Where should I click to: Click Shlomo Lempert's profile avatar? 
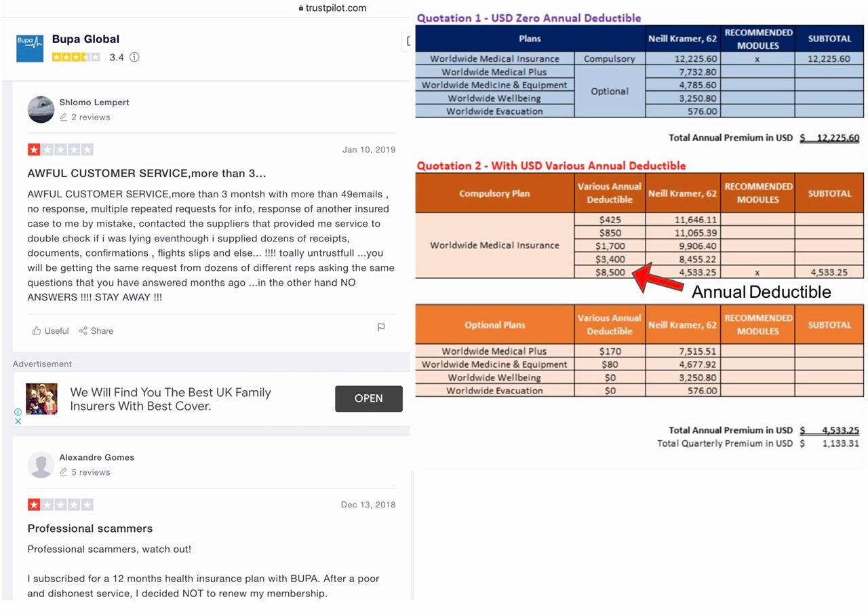click(41, 109)
